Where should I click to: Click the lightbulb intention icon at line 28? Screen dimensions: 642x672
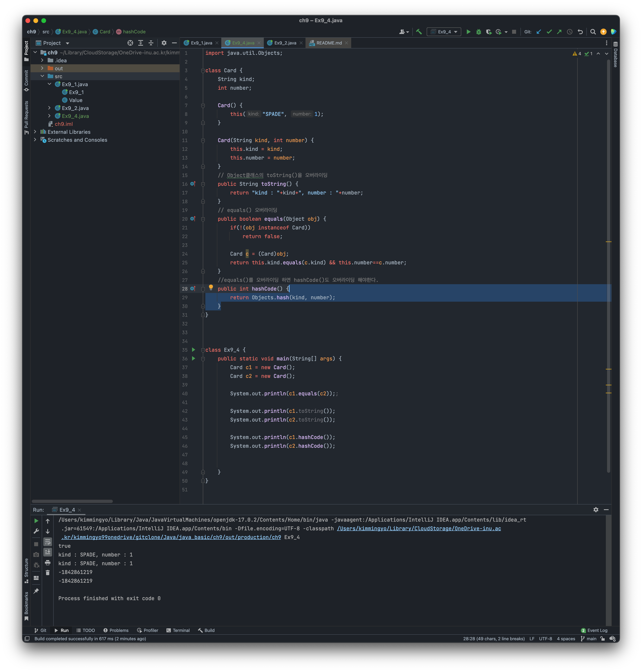(x=211, y=288)
